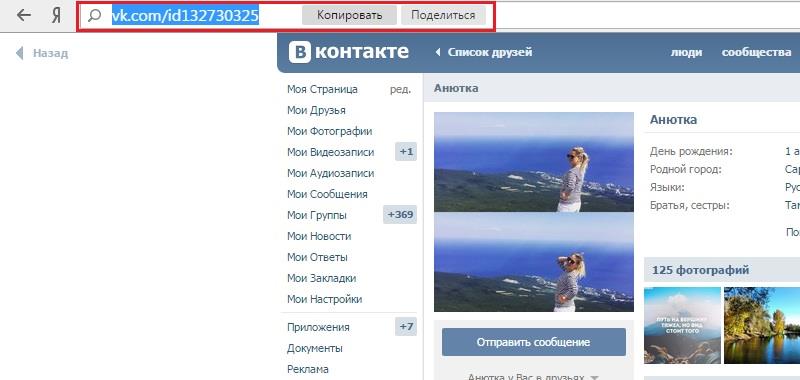The height and width of the screenshot is (380, 800).
Task: Open "Реклама" menu item
Action: 308,369
